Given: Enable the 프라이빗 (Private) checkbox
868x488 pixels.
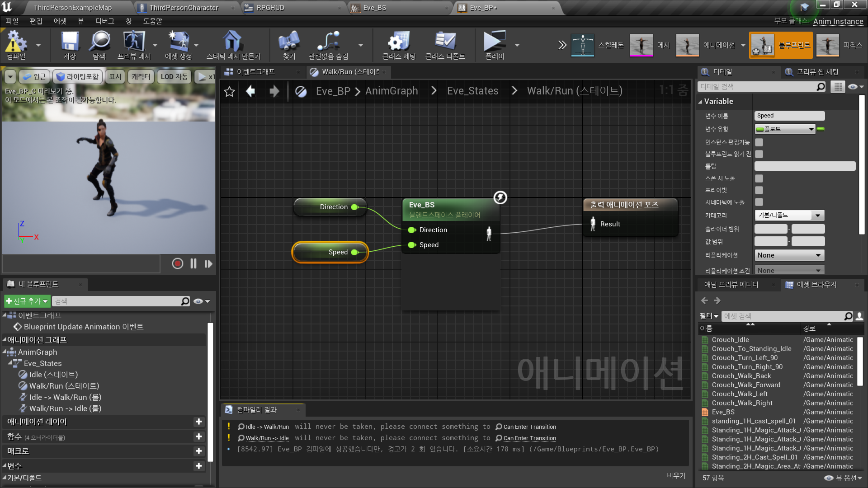Looking at the screenshot, I should coord(759,190).
